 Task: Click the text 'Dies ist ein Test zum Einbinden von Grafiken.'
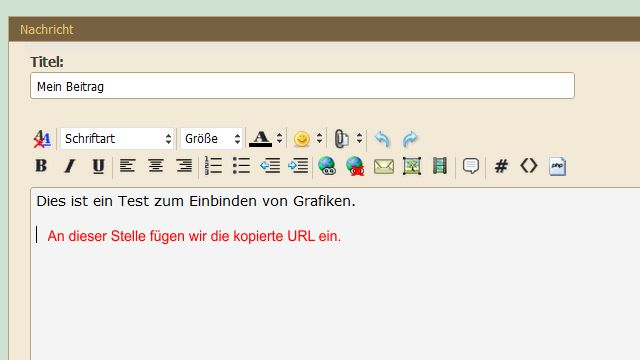coord(196,201)
